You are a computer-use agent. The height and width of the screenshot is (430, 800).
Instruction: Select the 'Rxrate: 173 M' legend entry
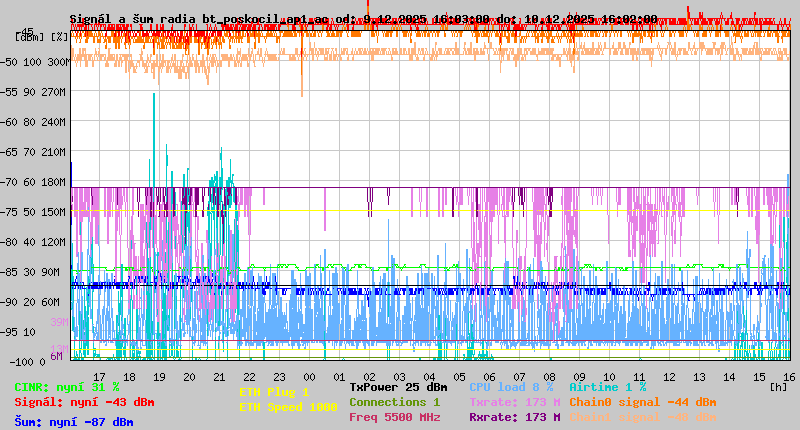pyautogui.click(x=515, y=417)
